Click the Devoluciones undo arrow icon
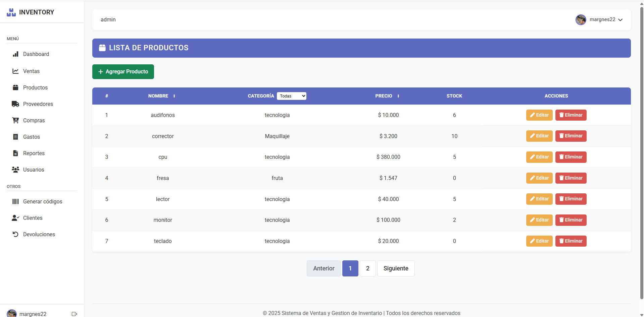The height and width of the screenshot is (317, 644). pyautogui.click(x=15, y=234)
